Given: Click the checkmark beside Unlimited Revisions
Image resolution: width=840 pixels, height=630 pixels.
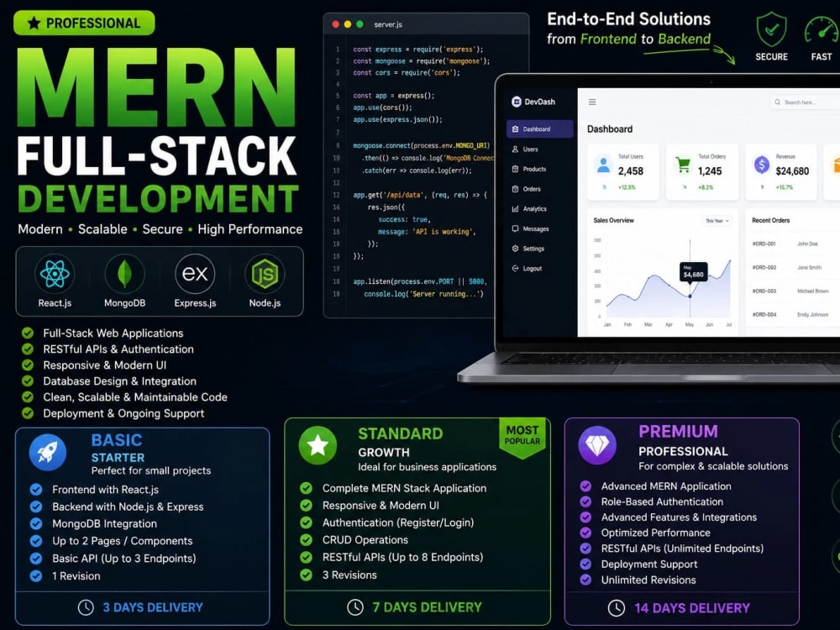Looking at the screenshot, I should click(x=585, y=580).
